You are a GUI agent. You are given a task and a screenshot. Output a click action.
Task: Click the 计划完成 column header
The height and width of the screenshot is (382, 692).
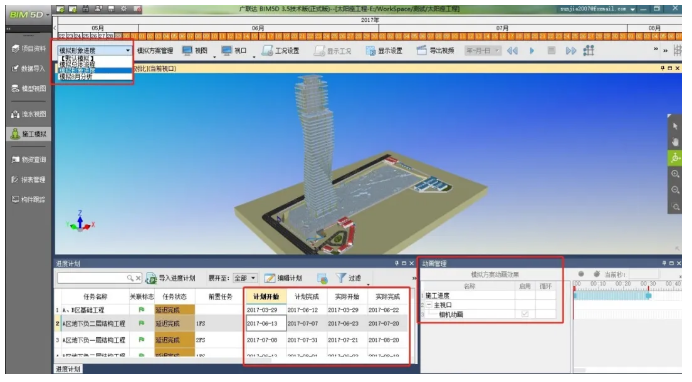(306, 297)
